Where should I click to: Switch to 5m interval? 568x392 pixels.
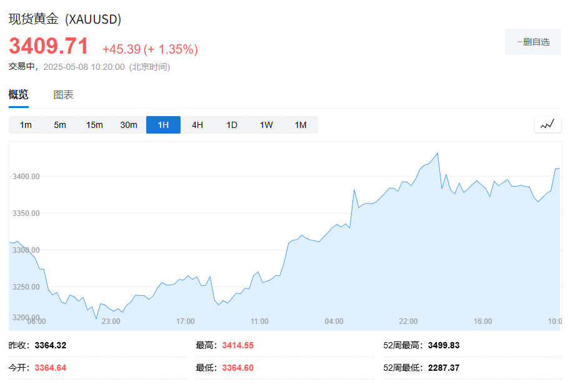(x=60, y=125)
